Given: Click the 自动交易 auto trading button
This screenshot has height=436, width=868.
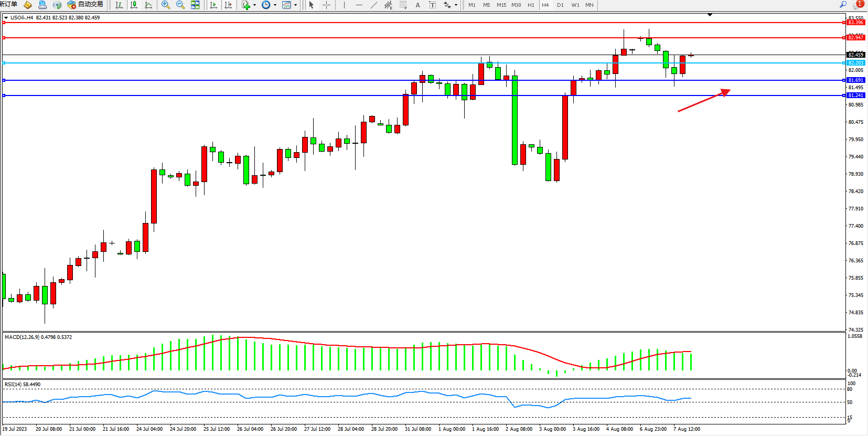Looking at the screenshot, I should tap(85, 5).
